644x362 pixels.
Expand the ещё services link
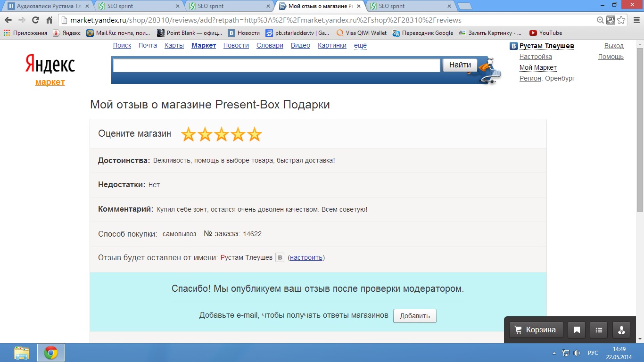point(360,45)
